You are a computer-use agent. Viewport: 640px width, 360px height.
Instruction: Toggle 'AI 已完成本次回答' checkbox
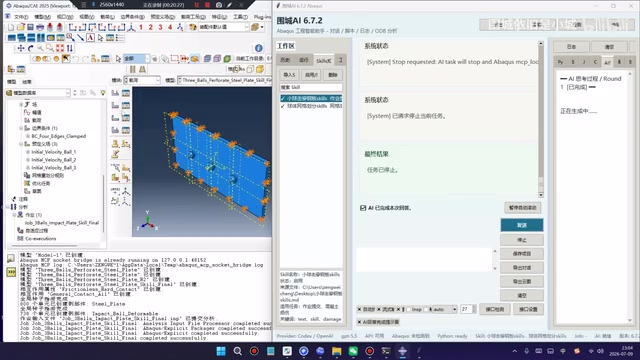coord(363,208)
